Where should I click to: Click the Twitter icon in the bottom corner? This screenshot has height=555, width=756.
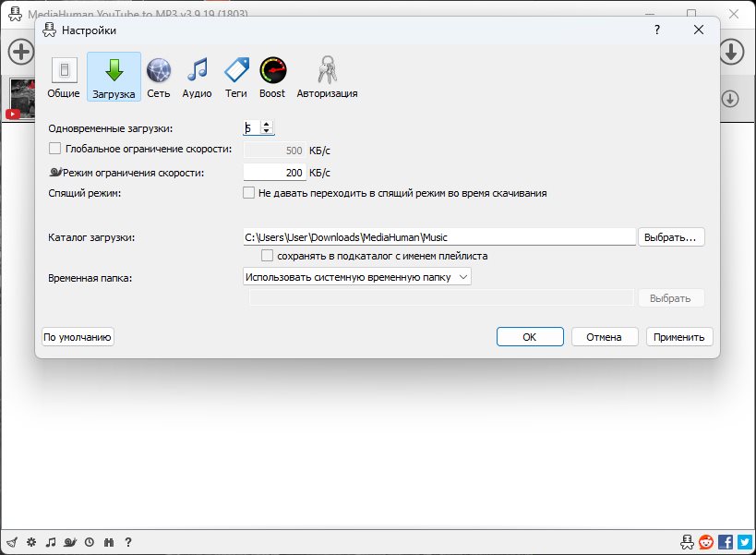click(x=744, y=542)
